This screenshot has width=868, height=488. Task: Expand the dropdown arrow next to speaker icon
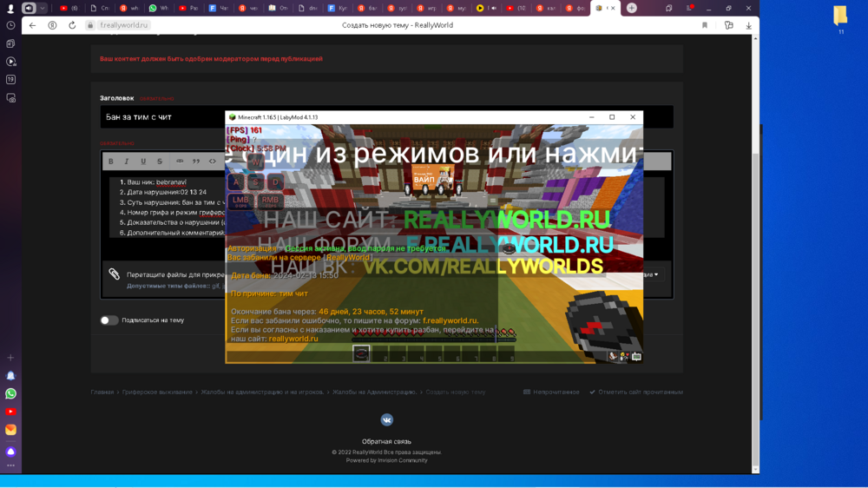pyautogui.click(x=42, y=9)
